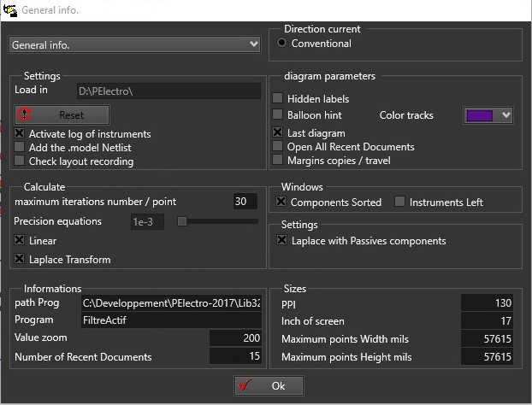The image size is (532, 405).
Task: Click the Precision equations slider handle
Action: (182, 221)
